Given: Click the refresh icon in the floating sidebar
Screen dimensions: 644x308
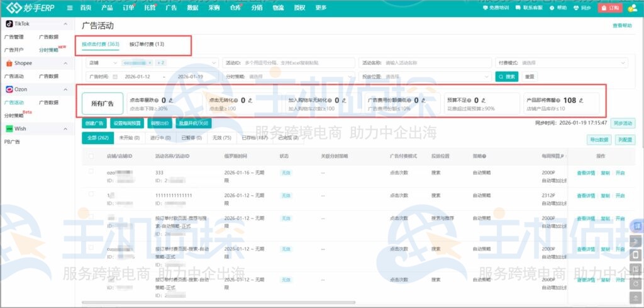Looking at the screenshot, I should (x=635, y=283).
